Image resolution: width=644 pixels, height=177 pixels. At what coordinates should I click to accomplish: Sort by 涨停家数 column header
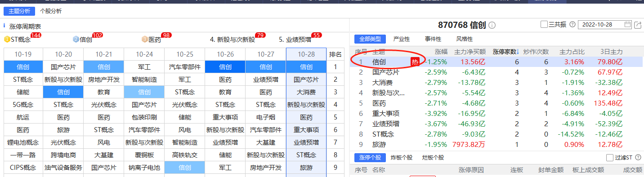click(x=506, y=52)
